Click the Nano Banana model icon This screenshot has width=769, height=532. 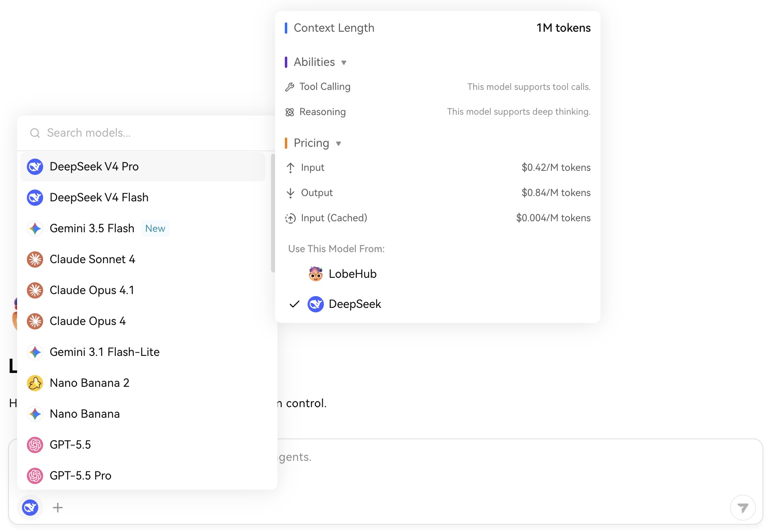coord(35,414)
